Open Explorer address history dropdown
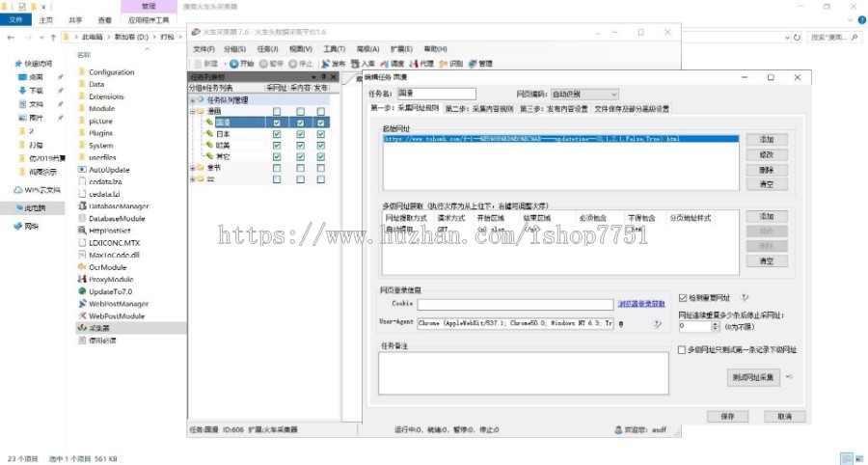The width and height of the screenshot is (868, 465). pos(788,37)
